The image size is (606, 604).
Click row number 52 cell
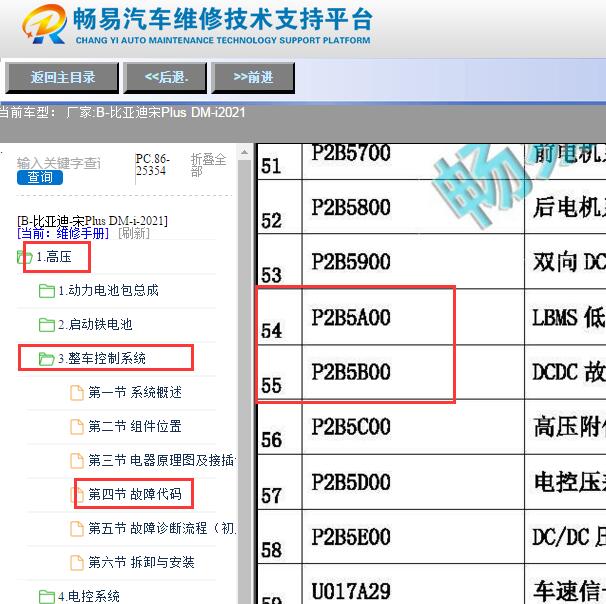pos(279,207)
